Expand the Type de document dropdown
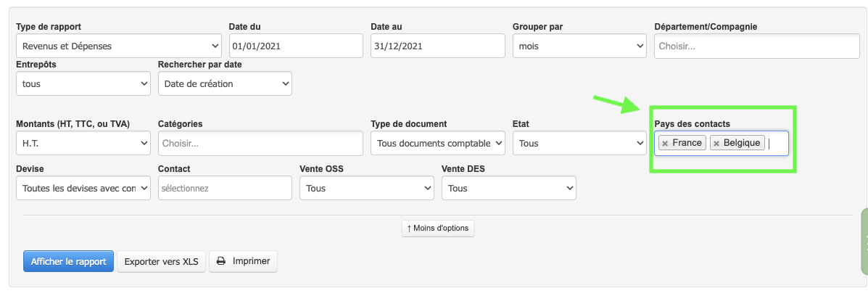868x296 pixels. [x=437, y=144]
